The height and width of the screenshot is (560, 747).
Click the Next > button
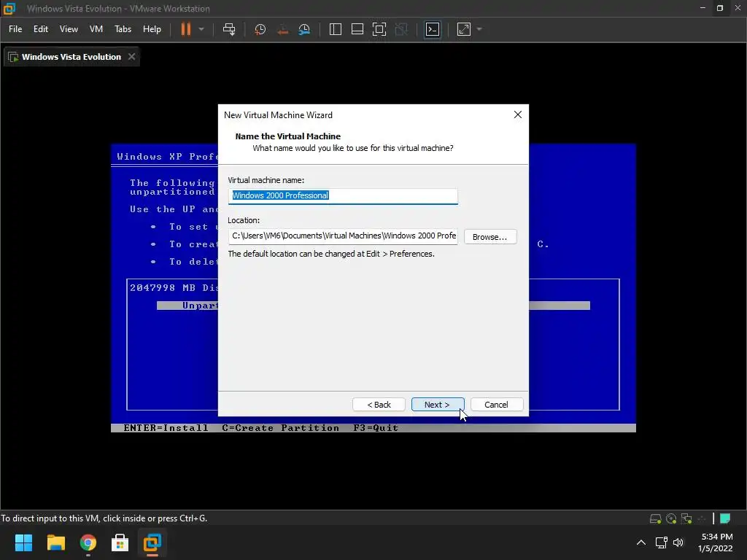[438, 405]
